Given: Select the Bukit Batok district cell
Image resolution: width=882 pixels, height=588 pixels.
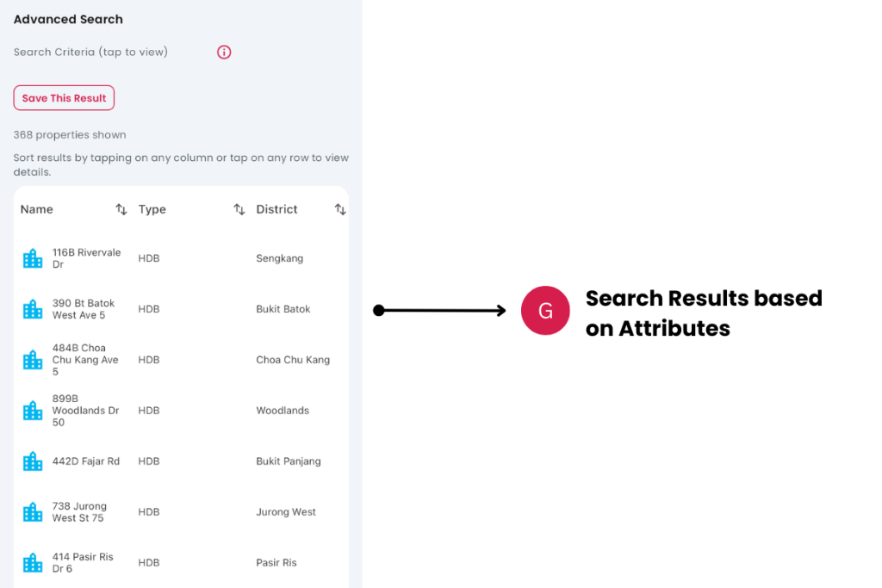Looking at the screenshot, I should [283, 309].
